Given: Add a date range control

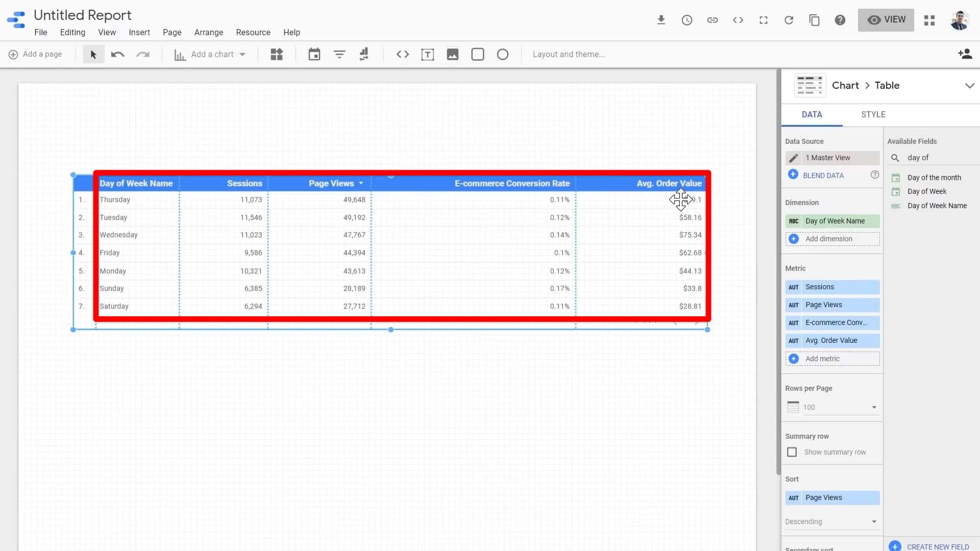Looking at the screenshot, I should click(x=314, y=54).
